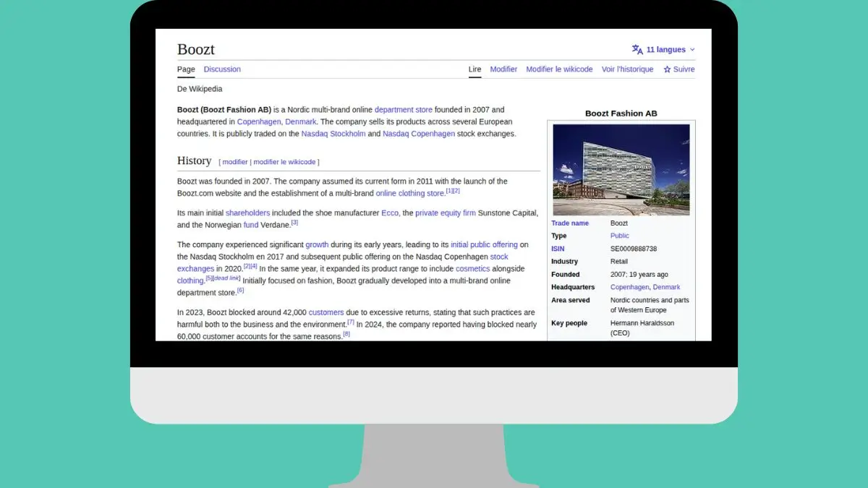The height and width of the screenshot is (488, 868).
Task: Click the translate icon beside 11 langues
Action: (637, 50)
